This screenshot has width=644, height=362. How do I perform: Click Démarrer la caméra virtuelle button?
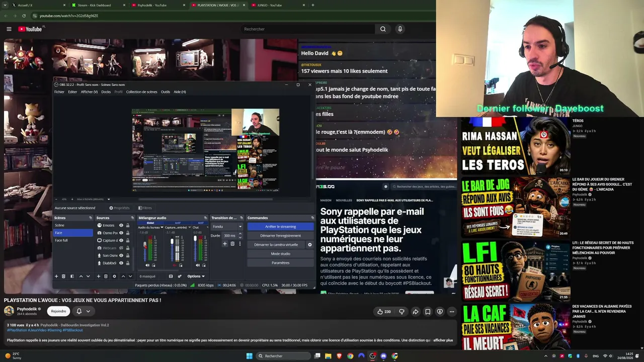pyautogui.click(x=276, y=245)
